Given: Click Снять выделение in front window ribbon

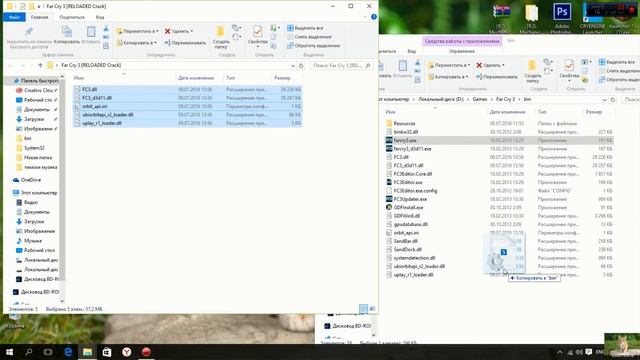Looking at the screenshot, I should 309,37.
